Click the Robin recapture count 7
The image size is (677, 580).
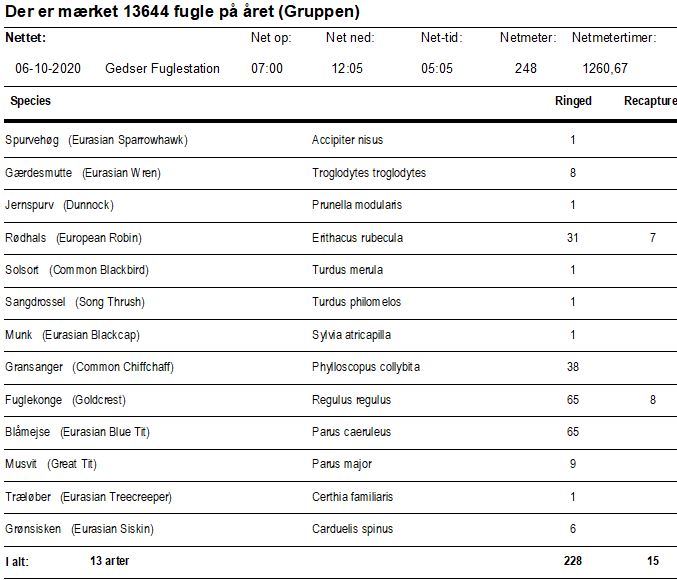[653, 238]
